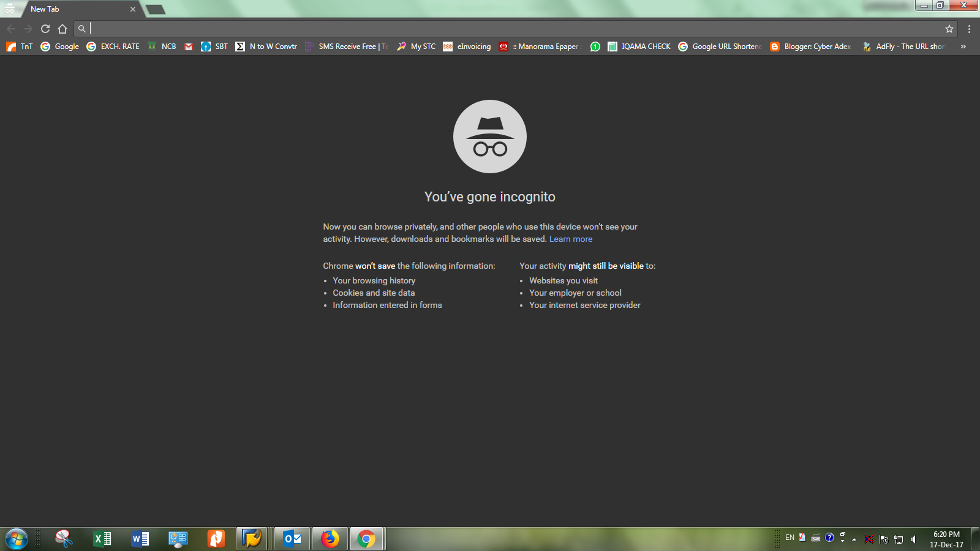980x551 pixels.
Task: Open the EXCH. RATE bookmark
Action: [x=113, y=47]
